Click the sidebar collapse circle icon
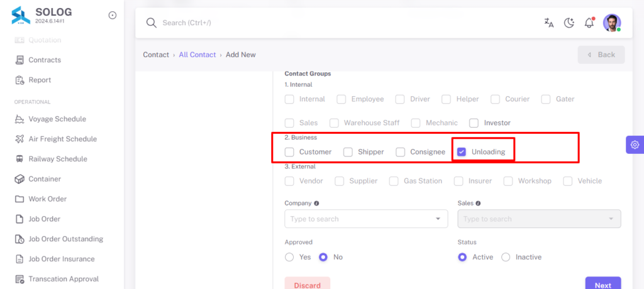Viewport: 644px width, 289px height. [112, 16]
